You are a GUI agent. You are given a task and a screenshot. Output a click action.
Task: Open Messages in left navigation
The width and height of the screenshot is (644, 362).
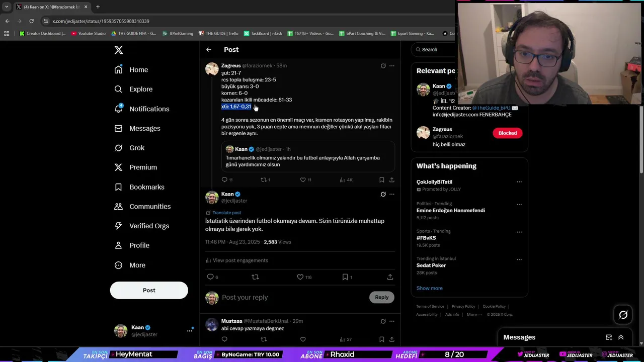[x=137, y=128]
